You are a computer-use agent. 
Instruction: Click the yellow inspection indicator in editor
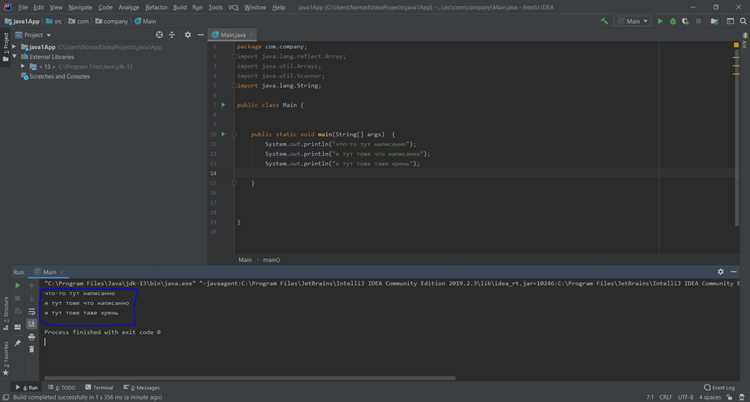(736, 45)
